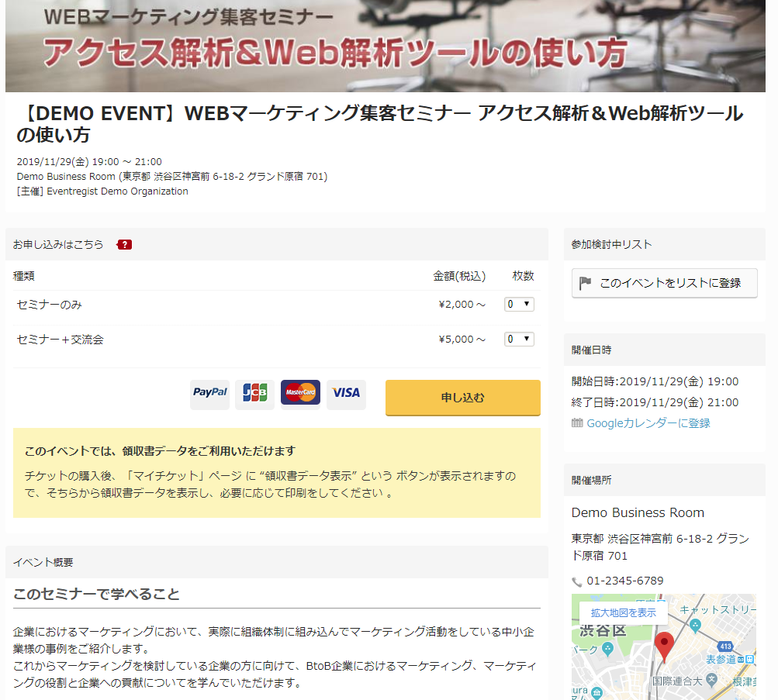Click the red question mark help icon

pyautogui.click(x=125, y=244)
